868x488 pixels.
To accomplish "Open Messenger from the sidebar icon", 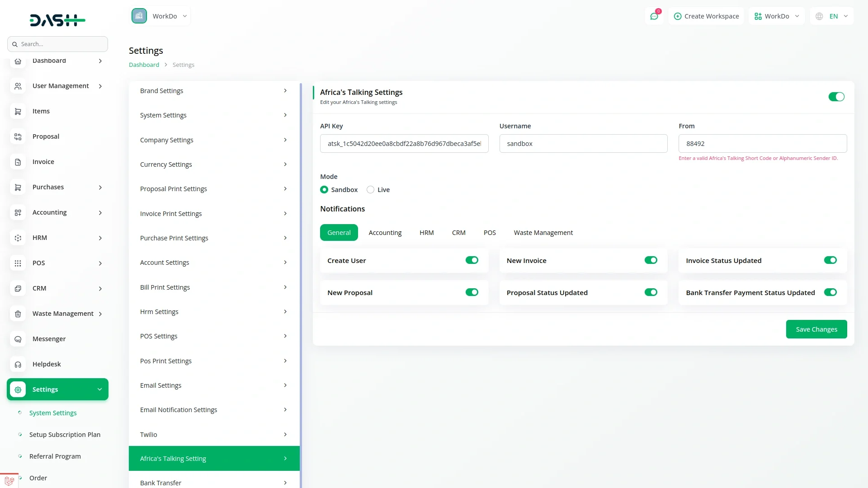I will click(18, 339).
